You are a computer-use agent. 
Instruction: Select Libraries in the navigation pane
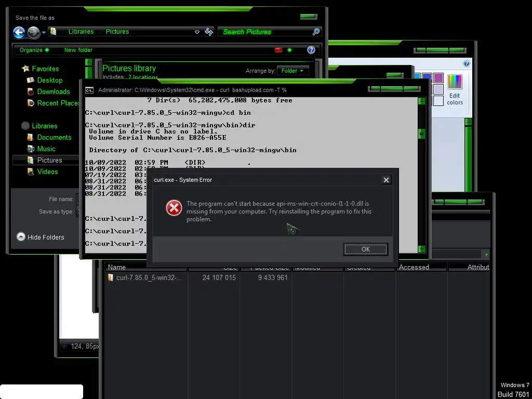point(45,126)
